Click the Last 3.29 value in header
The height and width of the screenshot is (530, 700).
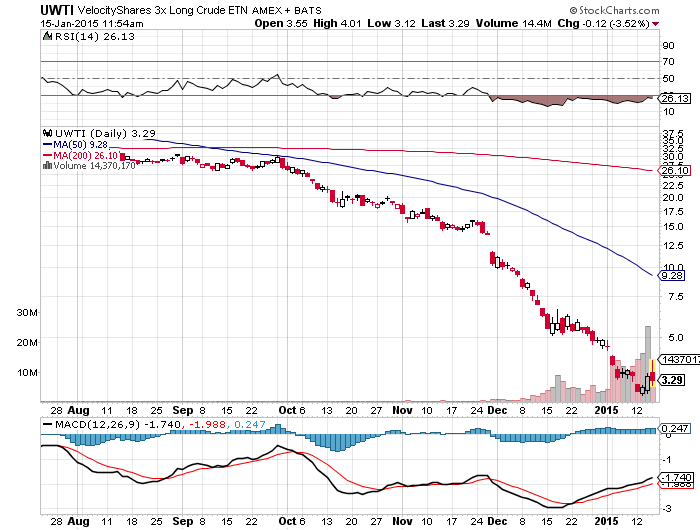click(446, 23)
